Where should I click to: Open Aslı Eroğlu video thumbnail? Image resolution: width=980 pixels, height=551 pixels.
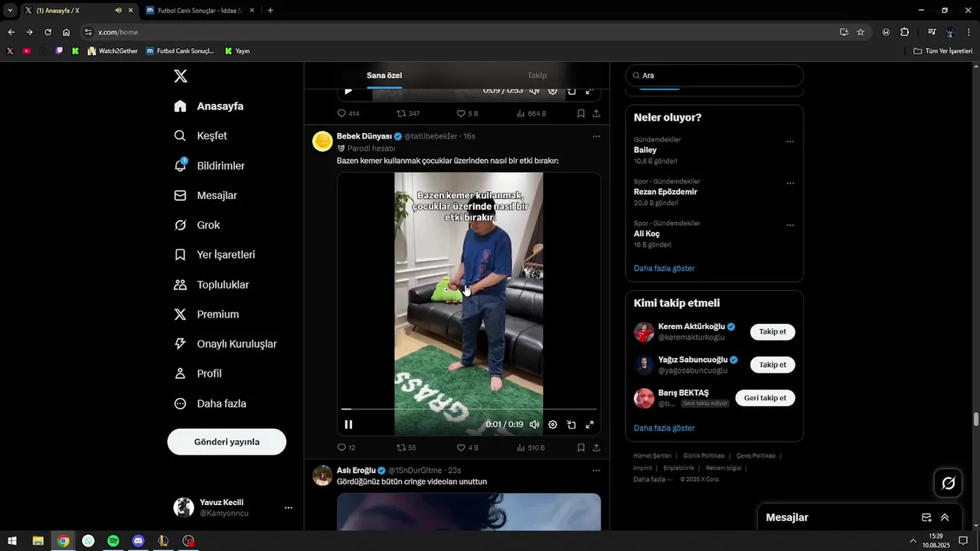[469, 511]
